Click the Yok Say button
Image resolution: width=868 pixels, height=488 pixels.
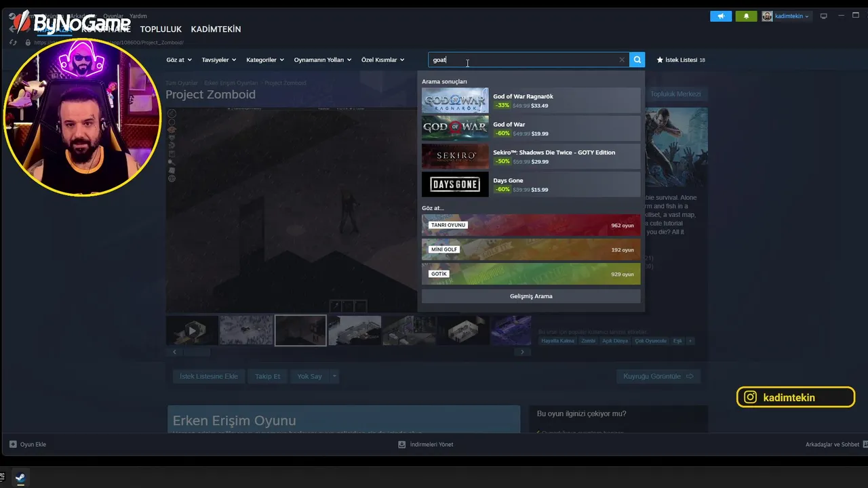309,376
